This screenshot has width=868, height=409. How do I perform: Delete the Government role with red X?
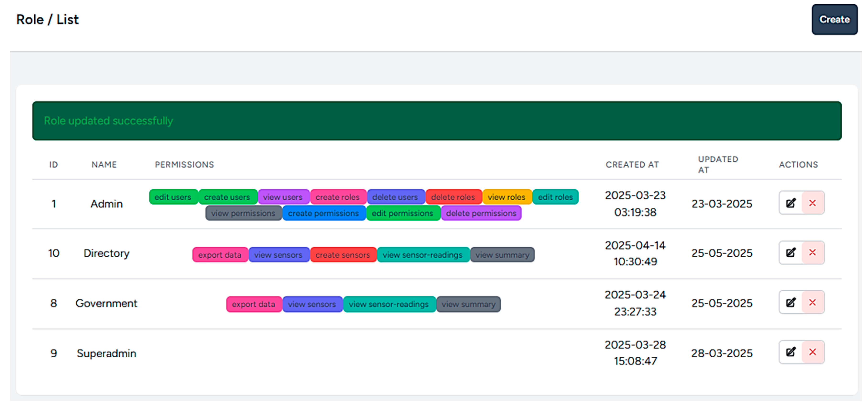tap(813, 302)
